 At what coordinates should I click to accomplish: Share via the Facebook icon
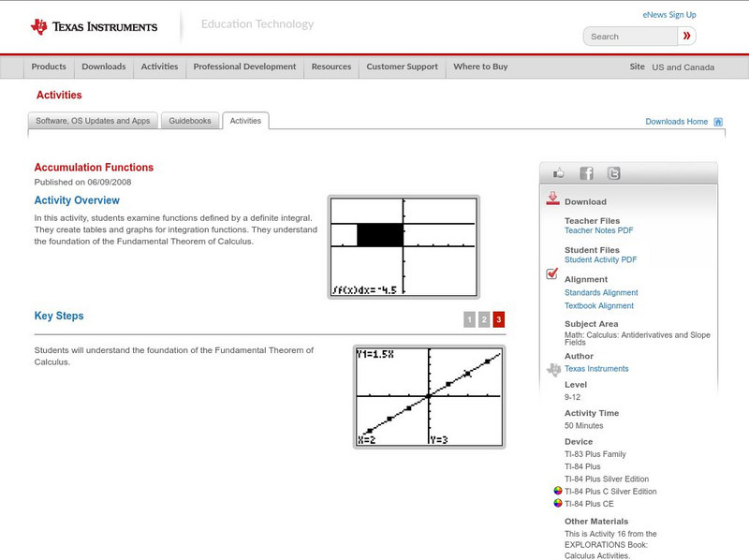click(587, 173)
